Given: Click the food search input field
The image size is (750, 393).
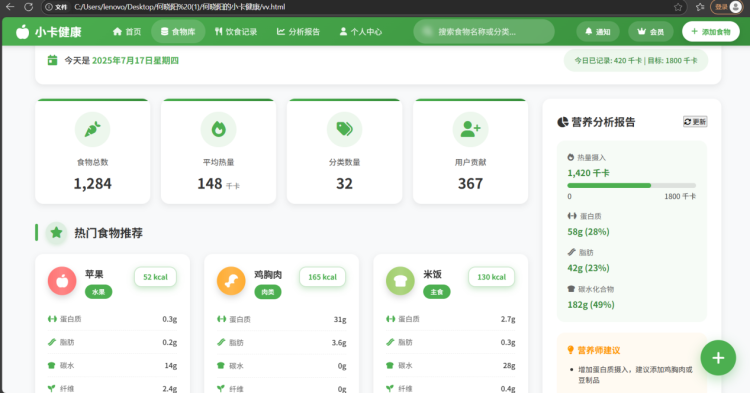Looking at the screenshot, I should (x=484, y=32).
